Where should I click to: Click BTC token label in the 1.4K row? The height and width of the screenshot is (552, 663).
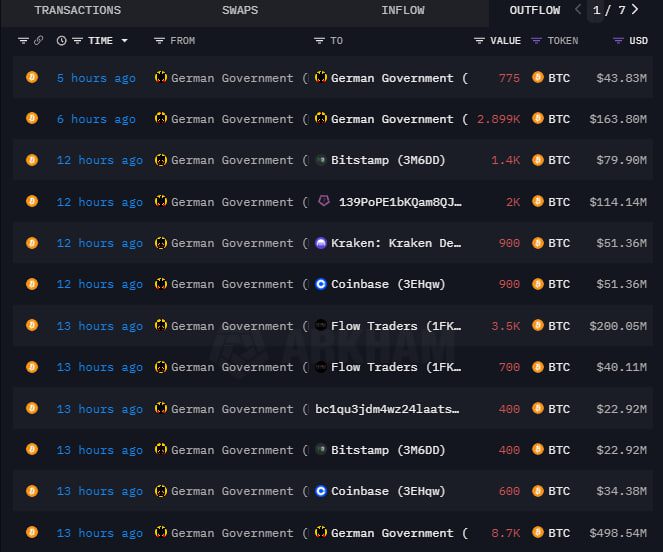click(x=559, y=160)
